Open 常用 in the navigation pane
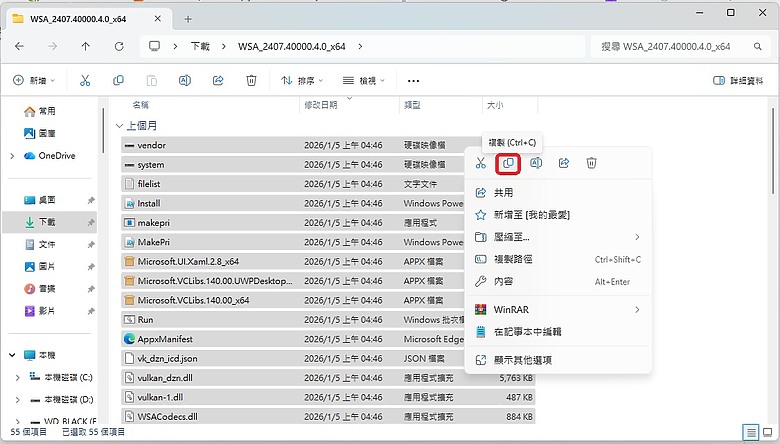The height and width of the screenshot is (444, 780). [47, 111]
